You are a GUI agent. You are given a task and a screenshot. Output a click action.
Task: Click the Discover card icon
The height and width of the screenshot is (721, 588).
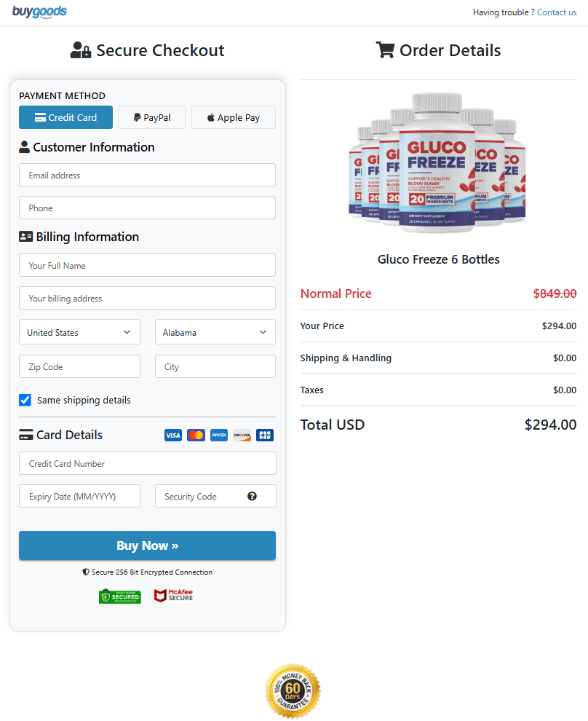pos(242,436)
